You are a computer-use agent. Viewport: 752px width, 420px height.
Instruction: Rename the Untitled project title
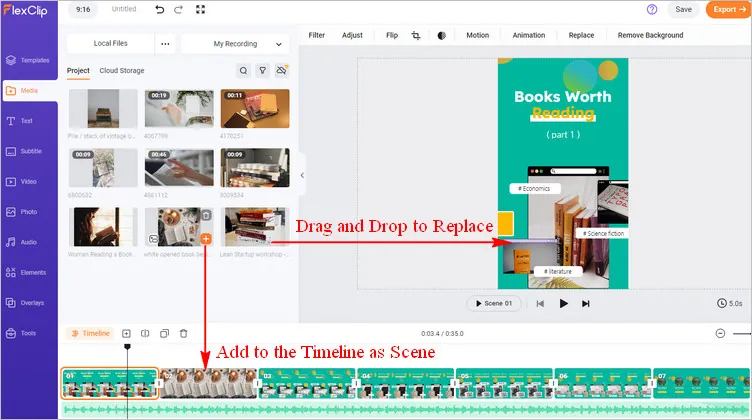point(124,9)
